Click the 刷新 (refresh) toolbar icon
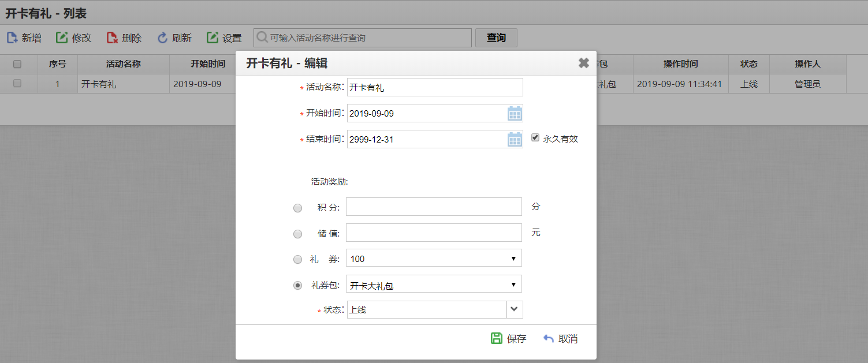 (162, 38)
